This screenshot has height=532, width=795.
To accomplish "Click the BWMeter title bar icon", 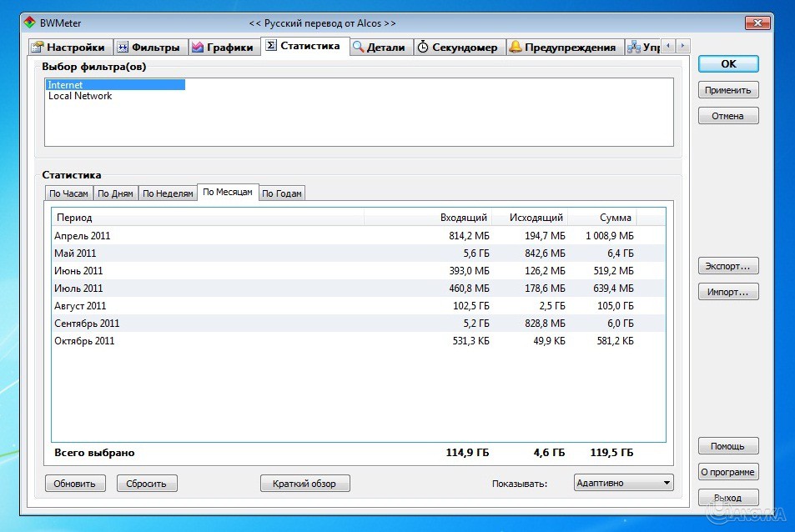I will coord(29,23).
